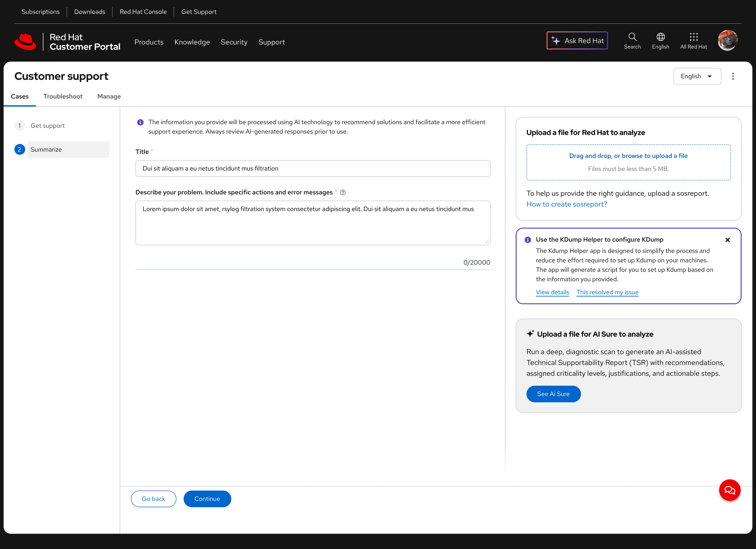Open the Search magnifier icon
The width and height of the screenshot is (756, 549).
tap(632, 37)
